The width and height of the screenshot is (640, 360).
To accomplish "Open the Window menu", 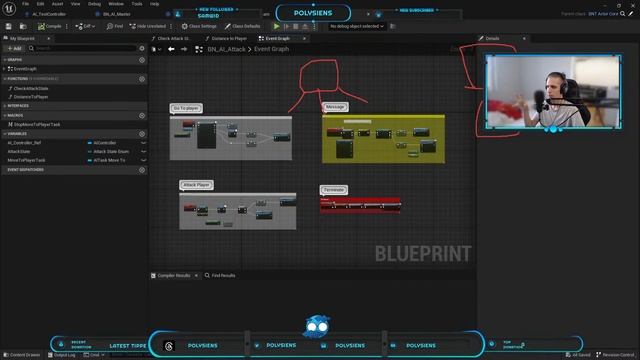I will [116, 4].
